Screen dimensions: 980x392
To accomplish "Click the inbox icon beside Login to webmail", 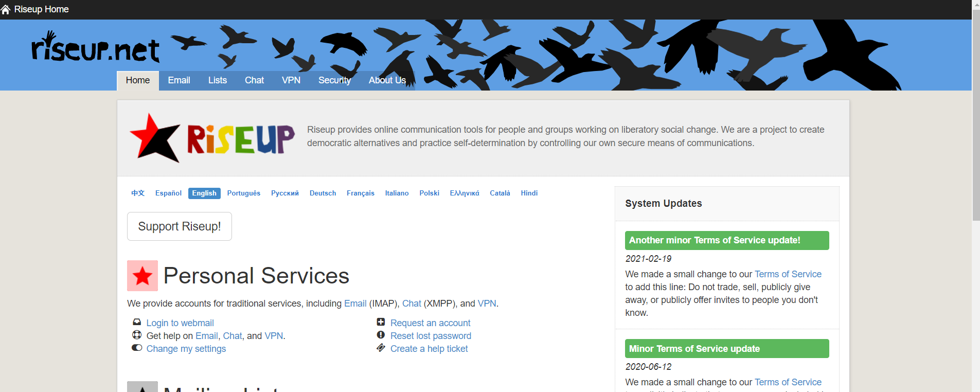I will [x=137, y=322].
